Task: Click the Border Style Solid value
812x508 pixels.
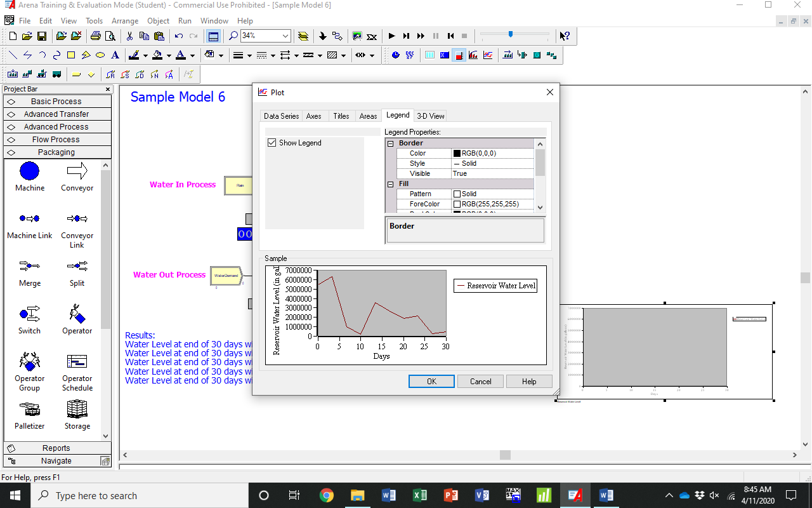Action: click(x=492, y=163)
